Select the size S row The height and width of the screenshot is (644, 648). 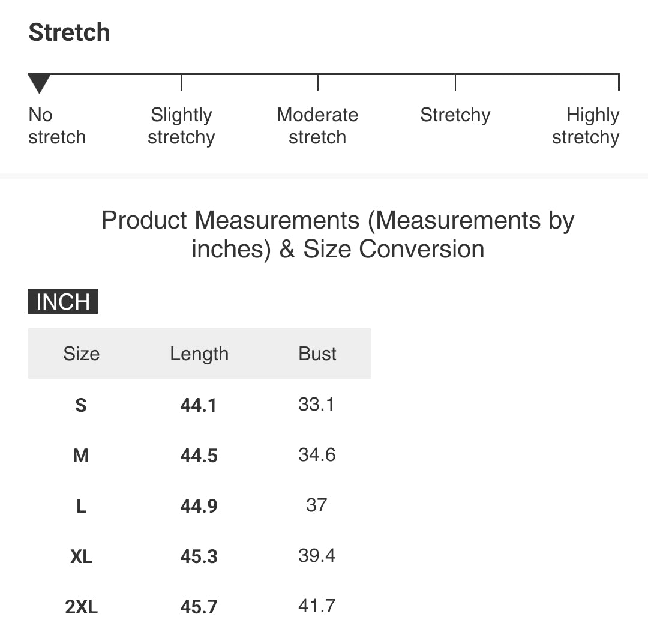[x=200, y=405]
